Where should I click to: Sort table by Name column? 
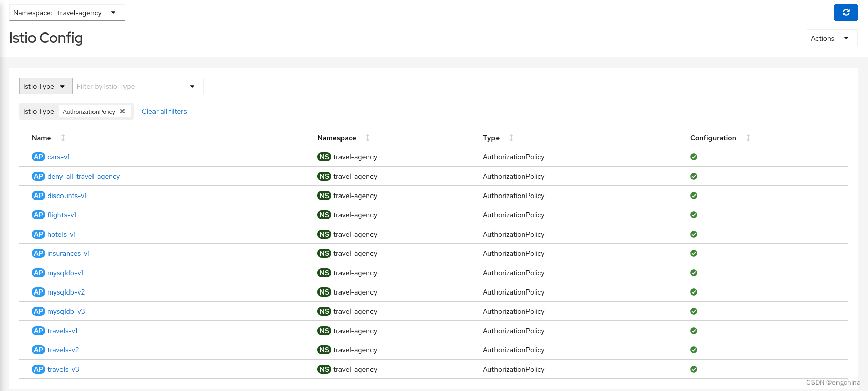[63, 138]
